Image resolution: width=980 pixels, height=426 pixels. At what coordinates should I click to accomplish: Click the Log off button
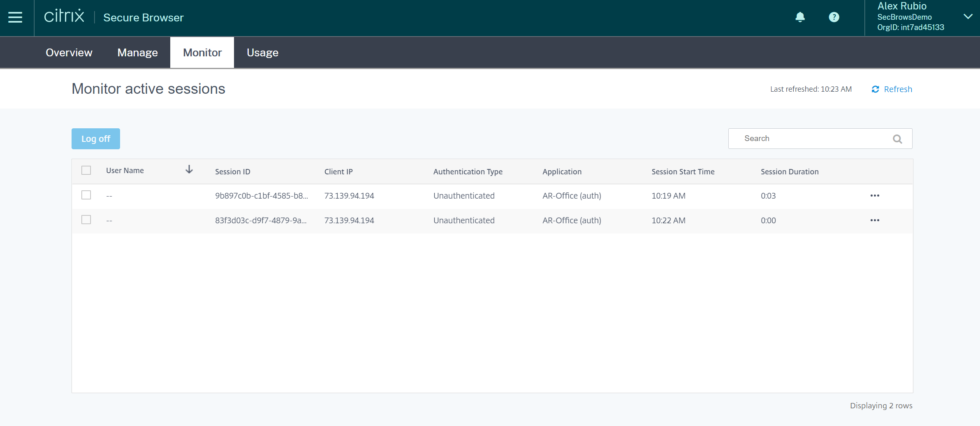(x=96, y=139)
